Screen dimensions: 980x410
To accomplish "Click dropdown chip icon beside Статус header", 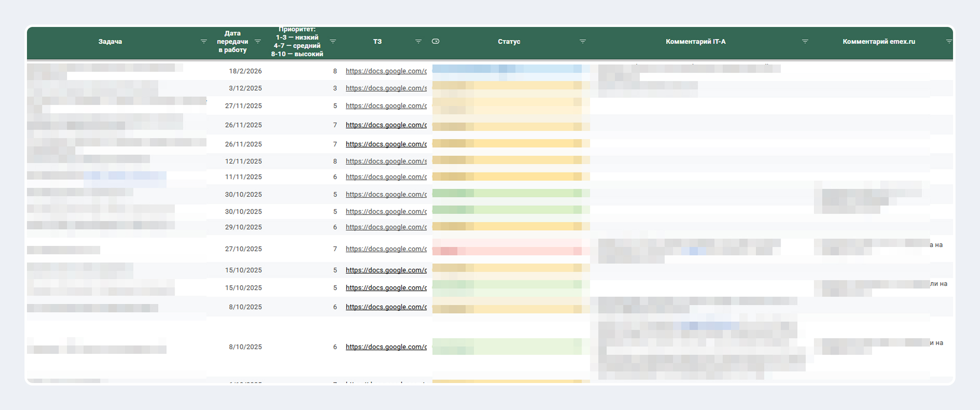I will [436, 41].
